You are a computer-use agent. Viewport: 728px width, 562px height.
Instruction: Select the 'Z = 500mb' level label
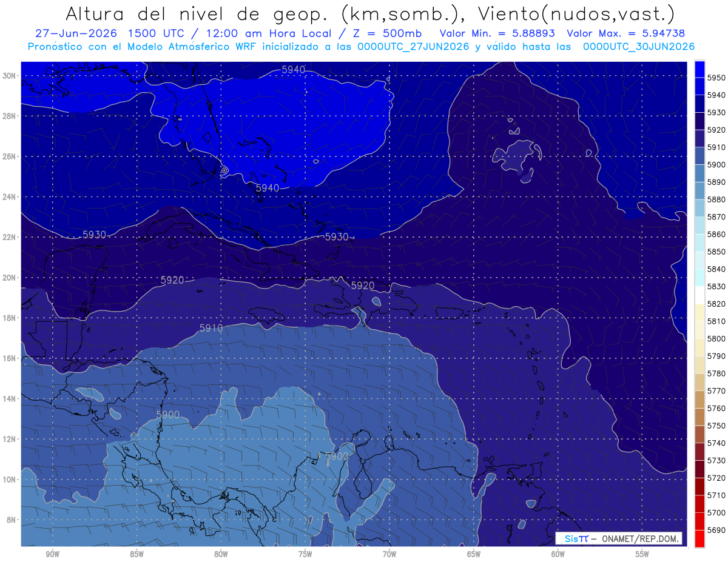pyautogui.click(x=382, y=33)
